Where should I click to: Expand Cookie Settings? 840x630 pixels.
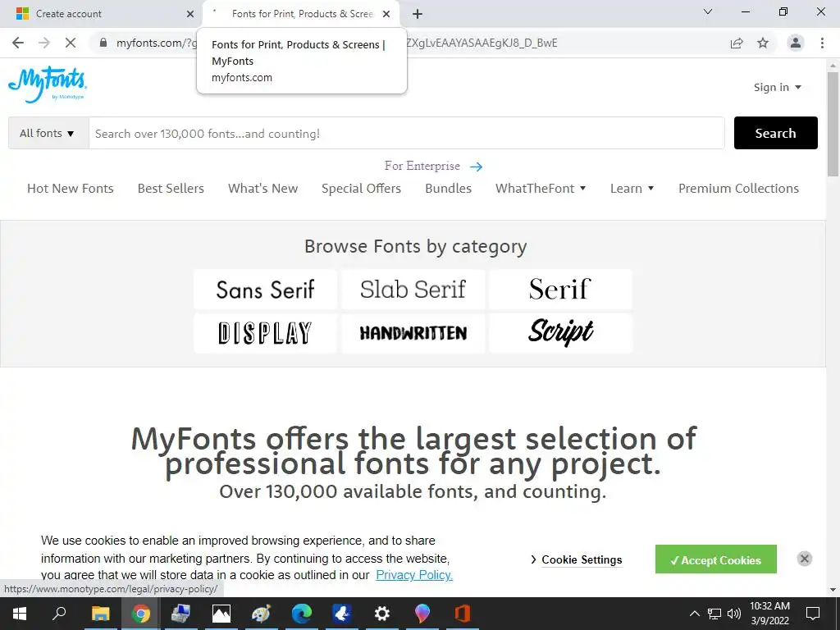click(577, 559)
